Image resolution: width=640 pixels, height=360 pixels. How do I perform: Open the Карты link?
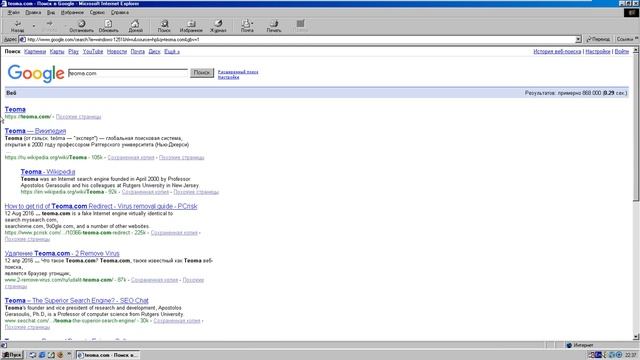point(57,51)
